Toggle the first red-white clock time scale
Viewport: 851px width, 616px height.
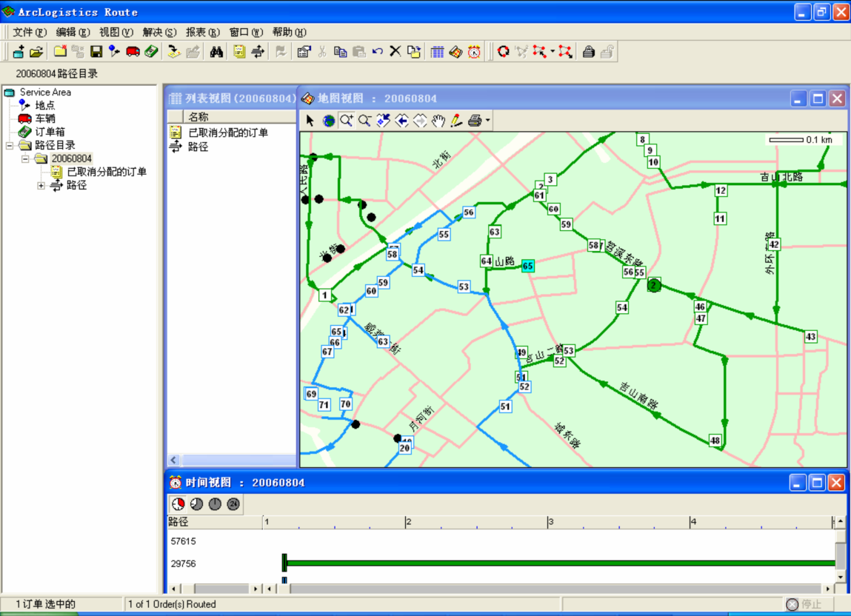click(178, 504)
